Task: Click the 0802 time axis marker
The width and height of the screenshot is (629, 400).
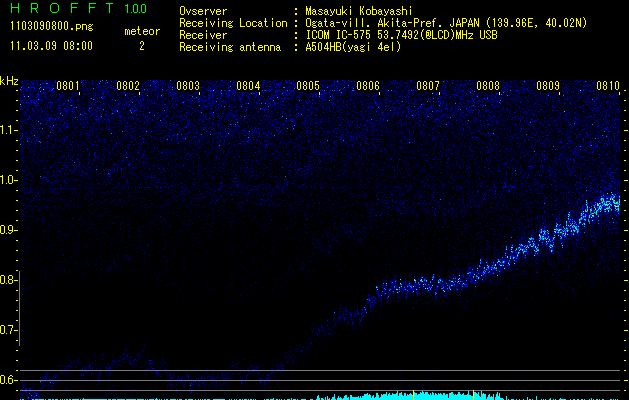Action: point(128,86)
